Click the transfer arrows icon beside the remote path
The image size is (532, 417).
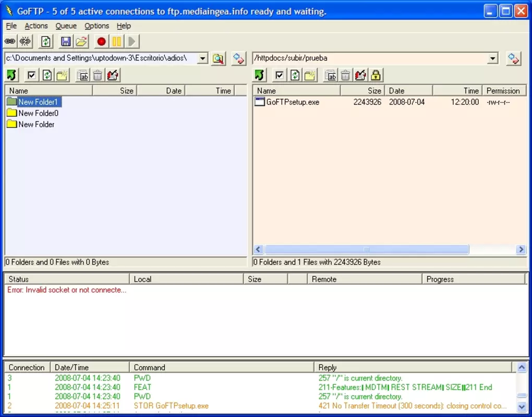point(513,58)
